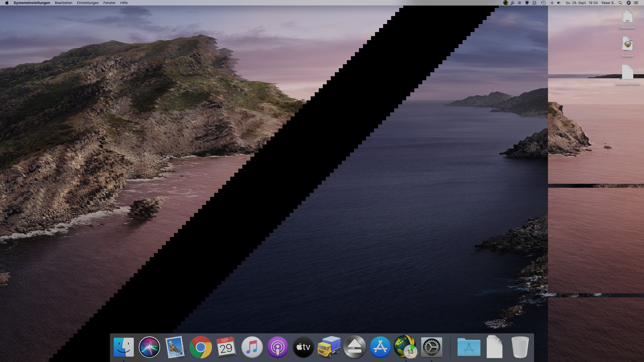Click Spotlight search magnifier
This screenshot has height=362, width=644.
[620, 3]
